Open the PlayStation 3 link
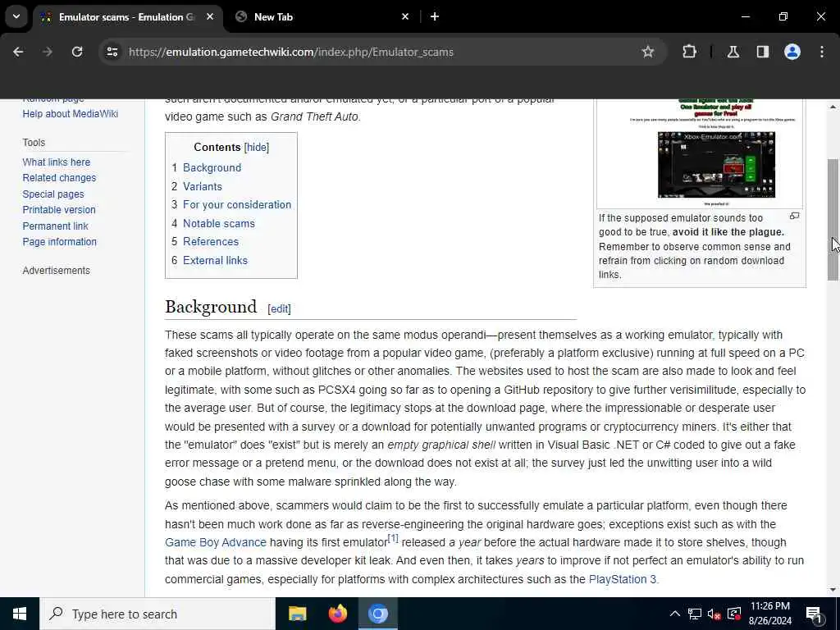Viewport: 840px width, 630px height. coord(622,579)
